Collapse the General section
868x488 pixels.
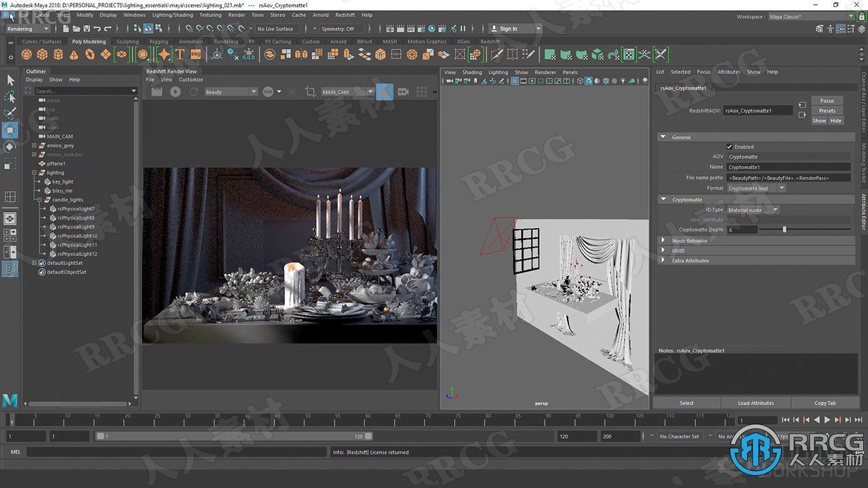tap(663, 137)
